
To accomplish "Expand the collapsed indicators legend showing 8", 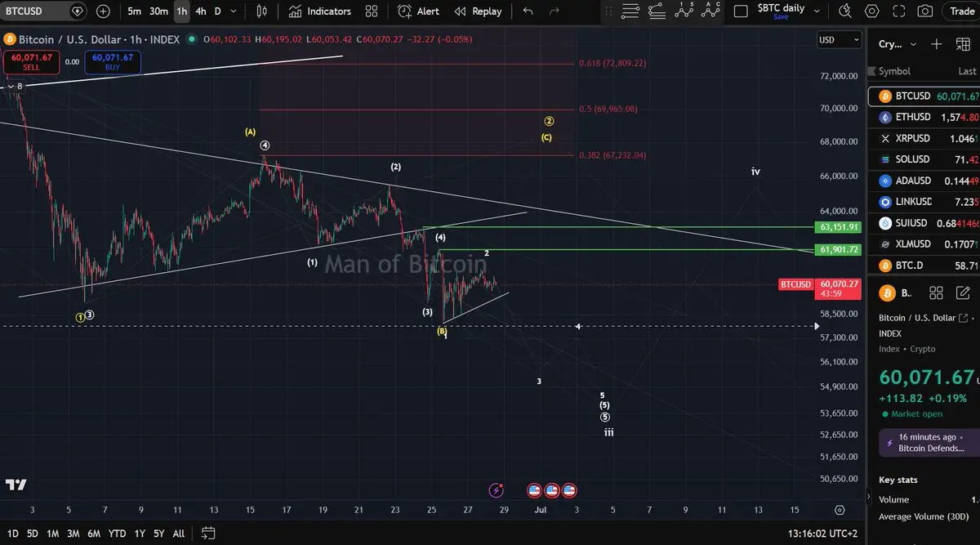I will point(15,86).
